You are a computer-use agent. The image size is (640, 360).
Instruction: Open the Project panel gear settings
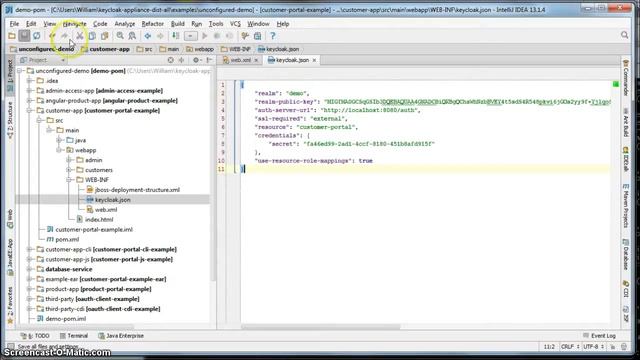197,60
